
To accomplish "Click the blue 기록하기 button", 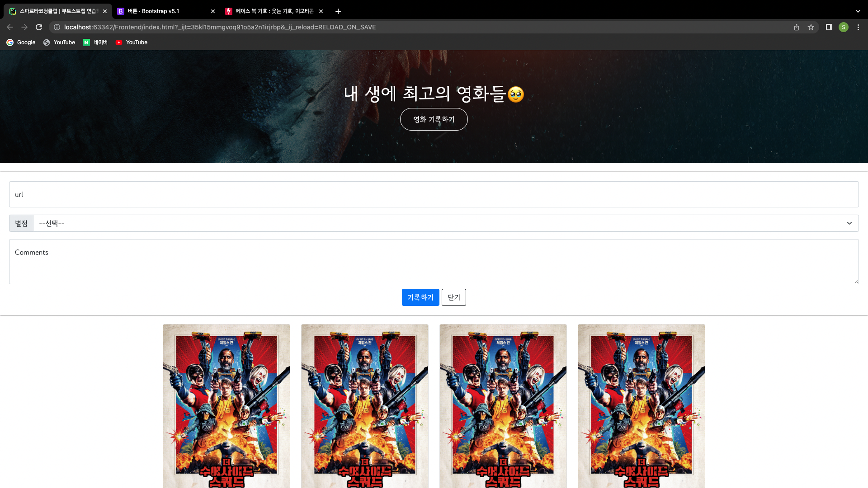I will [x=420, y=297].
